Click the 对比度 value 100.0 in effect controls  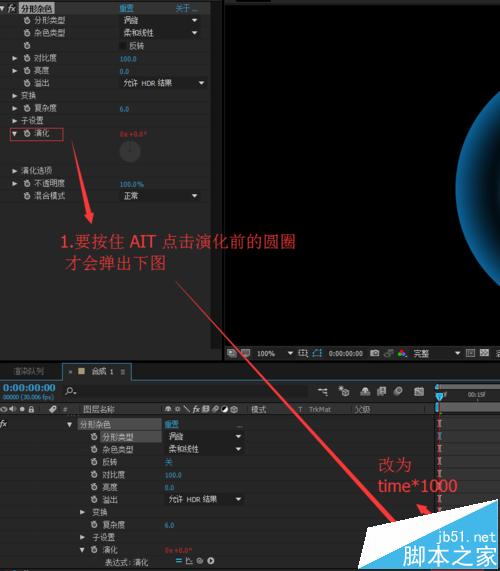(x=128, y=59)
